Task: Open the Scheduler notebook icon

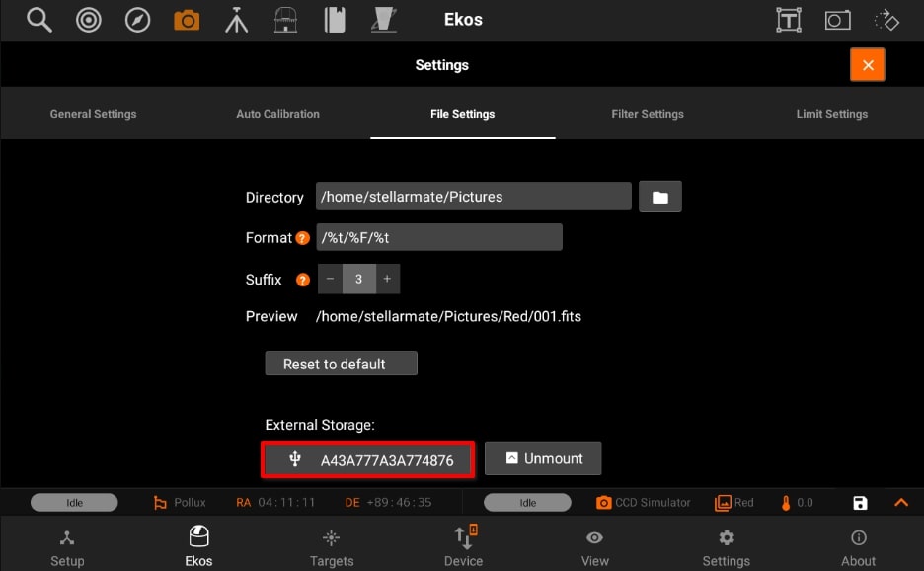Action: [x=335, y=20]
